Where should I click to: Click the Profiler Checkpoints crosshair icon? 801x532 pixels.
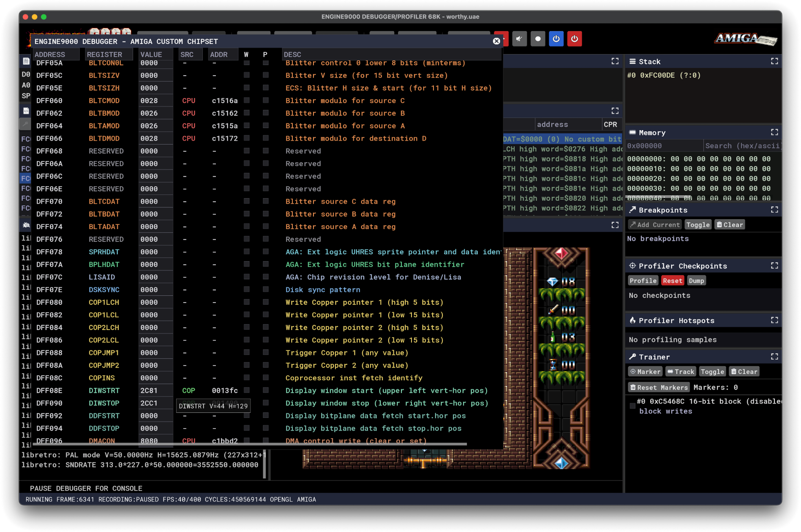pyautogui.click(x=632, y=266)
